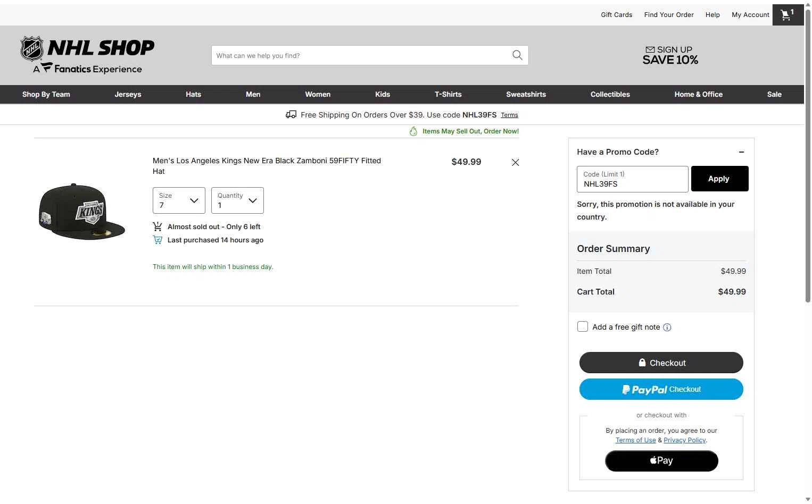This screenshot has width=812, height=504.
Task: Open the shopping cart icon
Action: [788, 15]
